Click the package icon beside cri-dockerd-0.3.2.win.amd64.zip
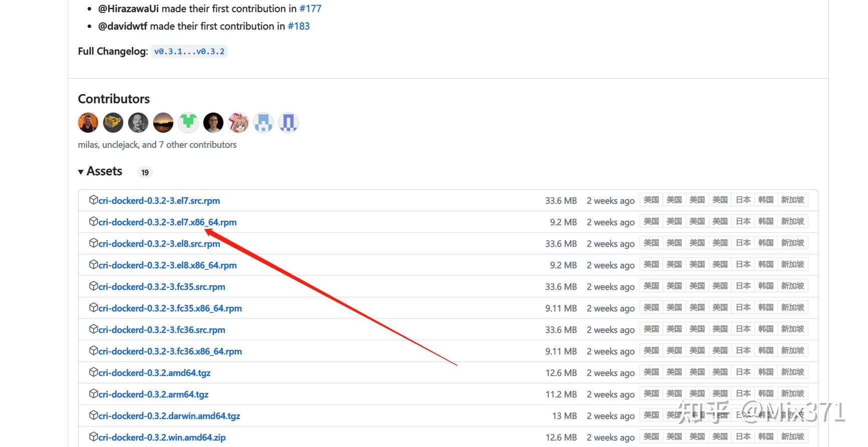The height and width of the screenshot is (447, 868). (93, 437)
